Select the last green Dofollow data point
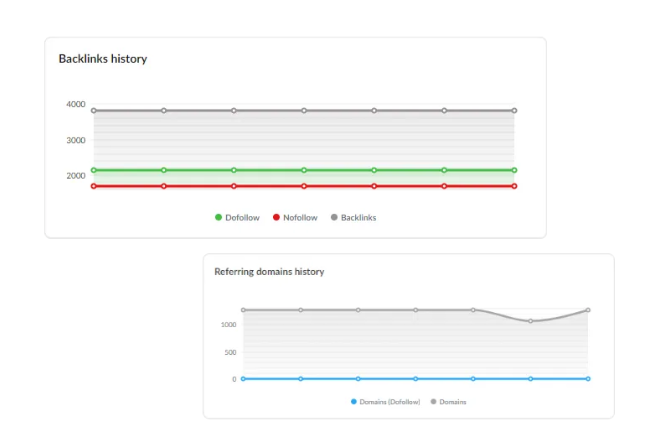 (x=514, y=170)
